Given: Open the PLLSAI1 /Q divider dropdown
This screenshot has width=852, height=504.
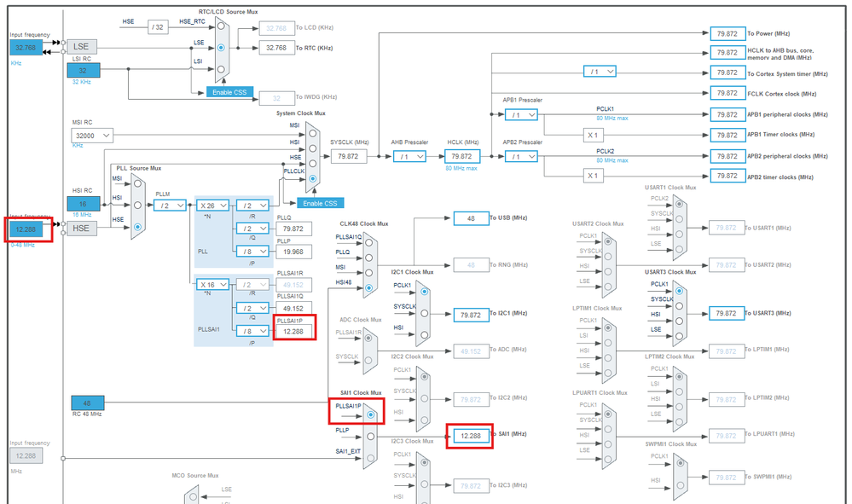Looking at the screenshot, I should pyautogui.click(x=253, y=306).
